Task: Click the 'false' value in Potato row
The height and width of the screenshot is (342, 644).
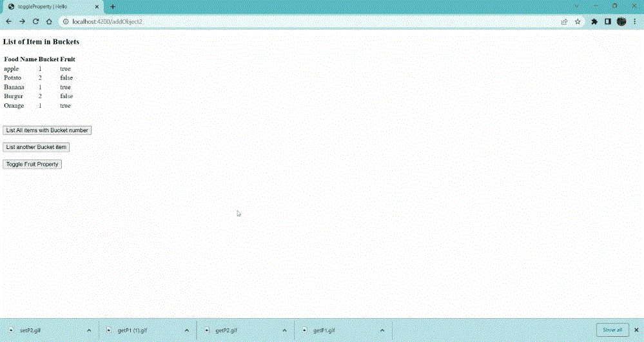Action: click(66, 77)
